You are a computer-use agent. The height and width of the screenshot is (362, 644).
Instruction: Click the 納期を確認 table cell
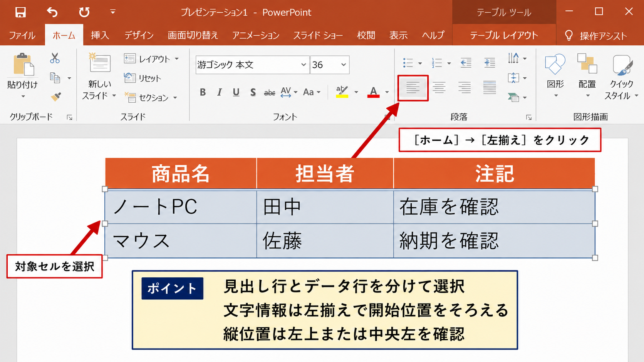pos(494,241)
